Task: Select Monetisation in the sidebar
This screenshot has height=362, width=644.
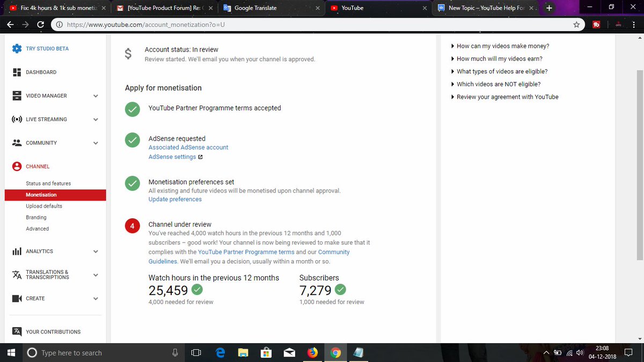Action: click(x=55, y=195)
